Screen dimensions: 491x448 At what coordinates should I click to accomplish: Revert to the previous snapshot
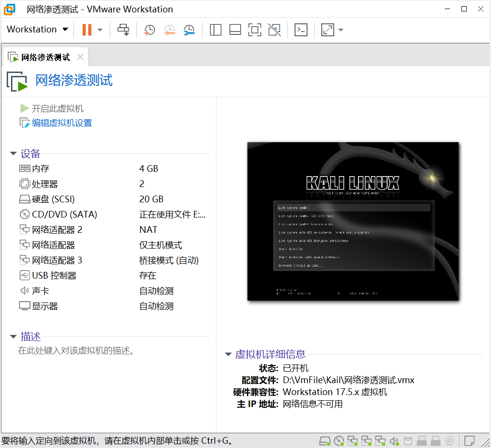[x=169, y=30]
